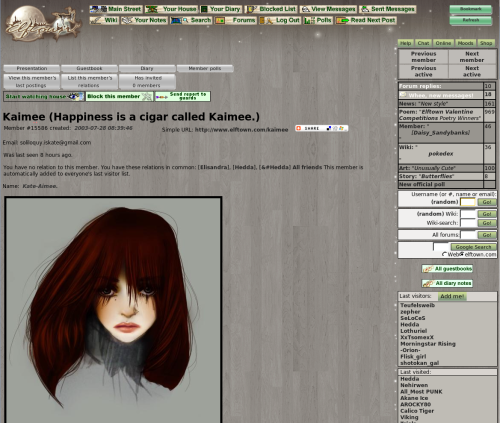Start watching this member's house
This screenshot has height=423, width=500.
44,97
